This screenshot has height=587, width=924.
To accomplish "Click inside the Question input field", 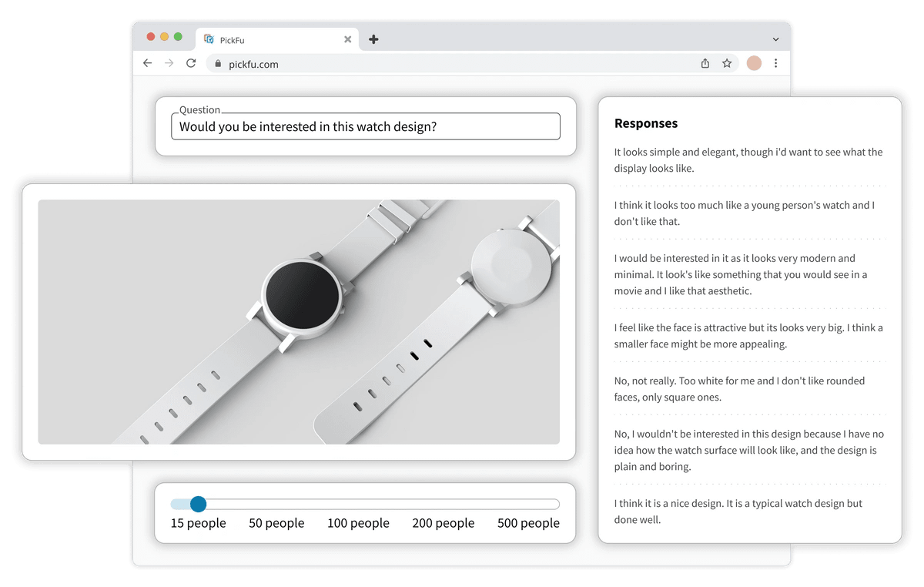I will pyautogui.click(x=366, y=126).
